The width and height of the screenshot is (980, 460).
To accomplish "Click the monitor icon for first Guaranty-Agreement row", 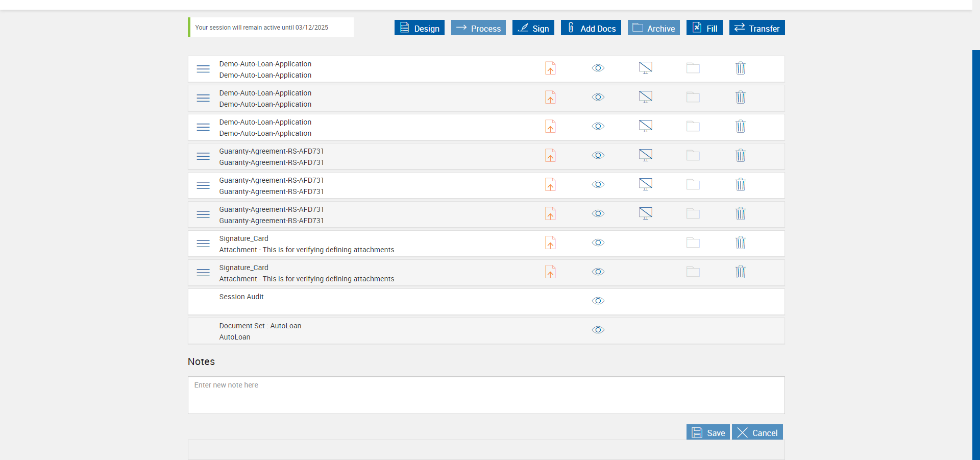I will [646, 155].
